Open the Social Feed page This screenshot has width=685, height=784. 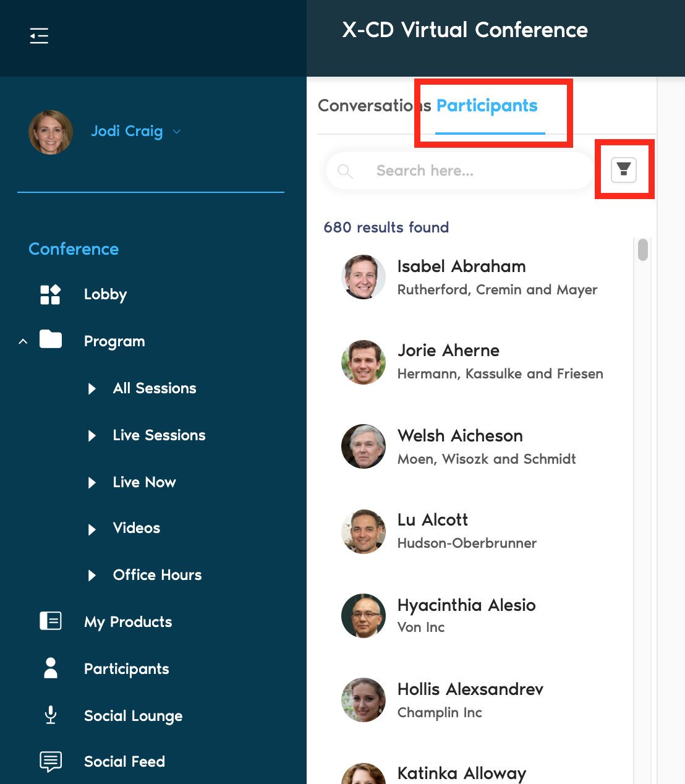click(125, 762)
